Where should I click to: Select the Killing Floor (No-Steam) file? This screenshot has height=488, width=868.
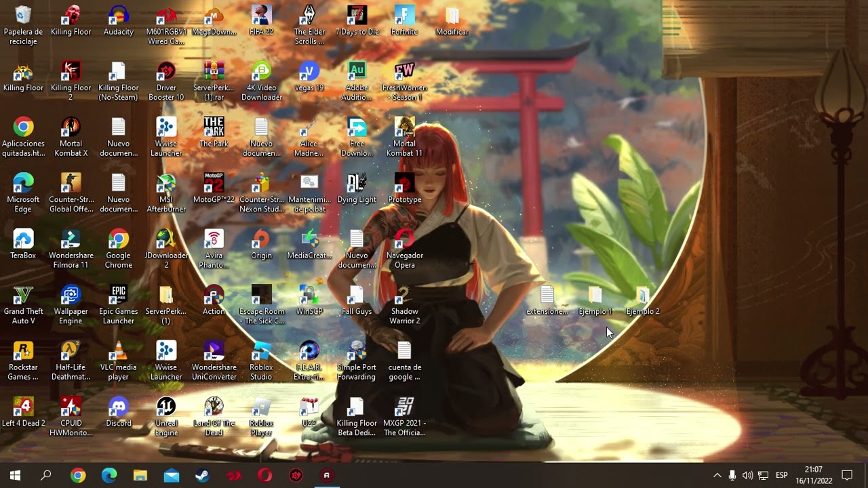click(x=119, y=81)
